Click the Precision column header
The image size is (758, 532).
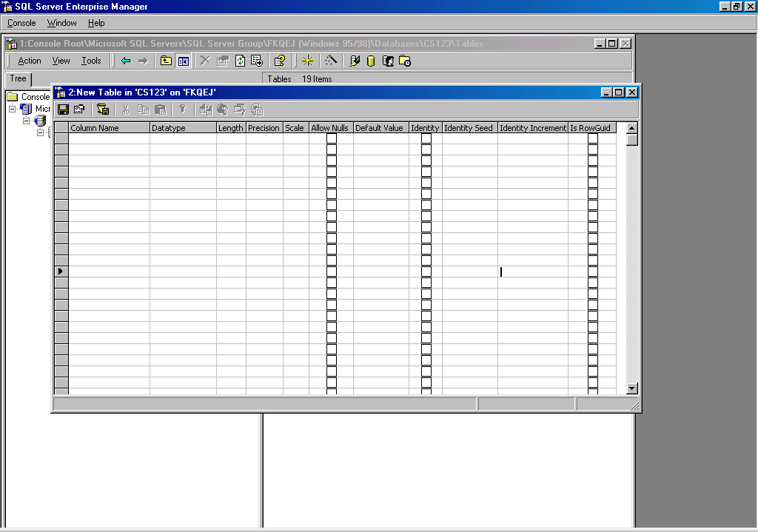[264, 127]
